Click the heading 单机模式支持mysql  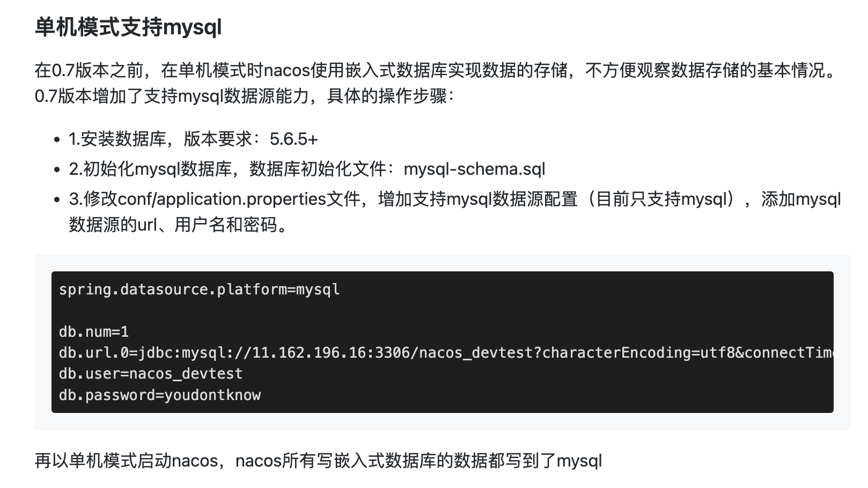[x=128, y=27]
